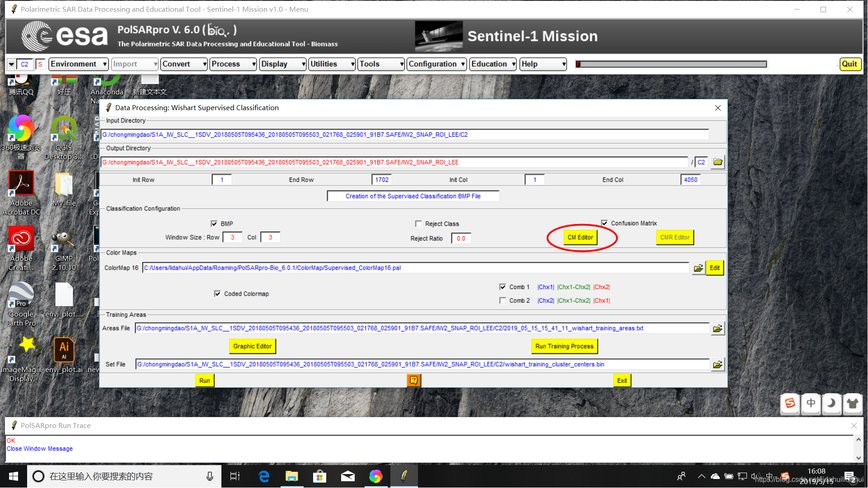The width and height of the screenshot is (868, 488).
Task: Expand the Configuration dropdown menu
Action: tap(436, 64)
